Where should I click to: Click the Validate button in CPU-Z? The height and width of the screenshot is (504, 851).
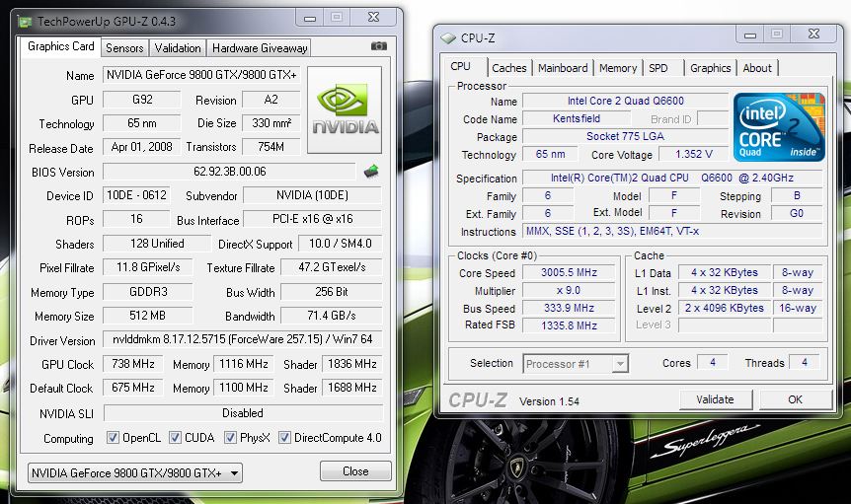tap(716, 399)
